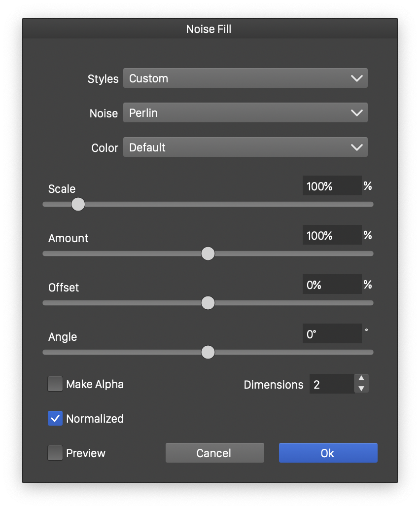The height and width of the screenshot is (509, 420).
Task: Click the Amount percentage input field
Action: (332, 236)
